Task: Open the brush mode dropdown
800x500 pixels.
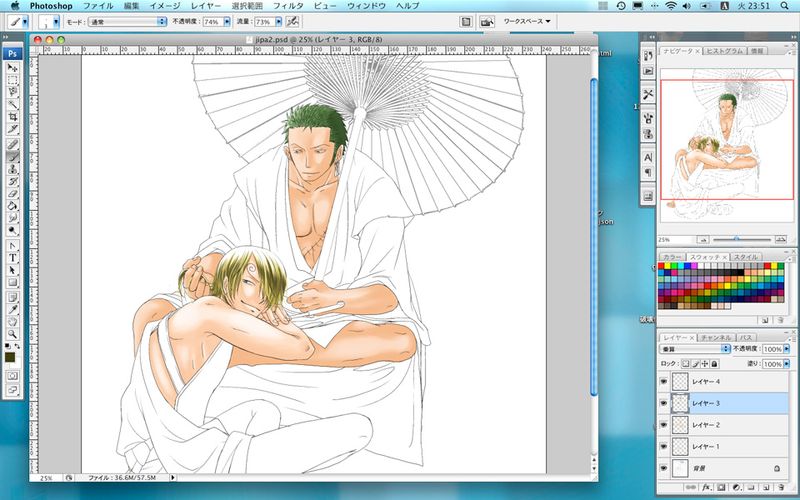Action: (128, 22)
